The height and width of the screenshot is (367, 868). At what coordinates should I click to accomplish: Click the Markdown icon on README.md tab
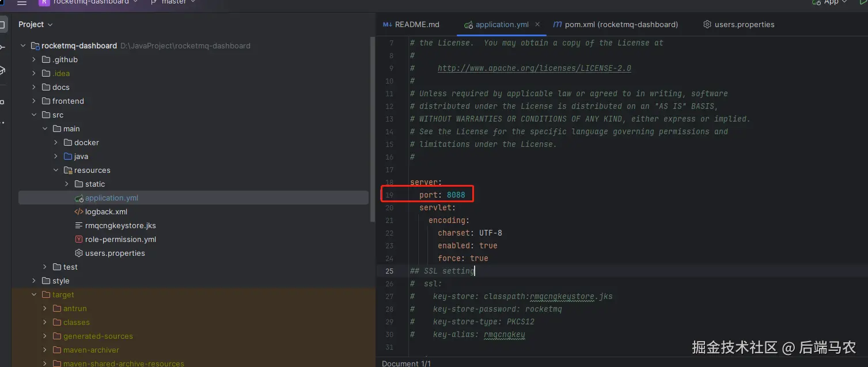point(387,25)
